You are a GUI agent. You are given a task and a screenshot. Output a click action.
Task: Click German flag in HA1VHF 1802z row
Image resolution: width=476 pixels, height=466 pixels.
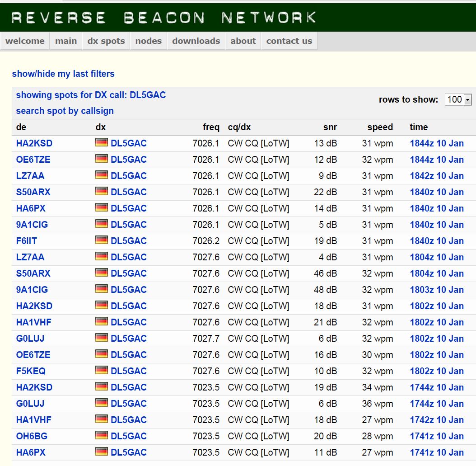[102, 321]
